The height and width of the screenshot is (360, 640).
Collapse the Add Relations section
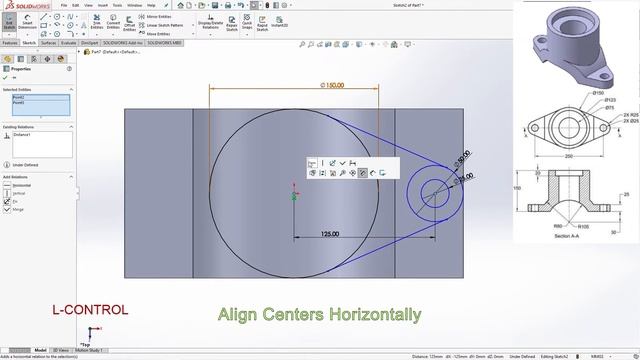pyautogui.click(x=71, y=177)
